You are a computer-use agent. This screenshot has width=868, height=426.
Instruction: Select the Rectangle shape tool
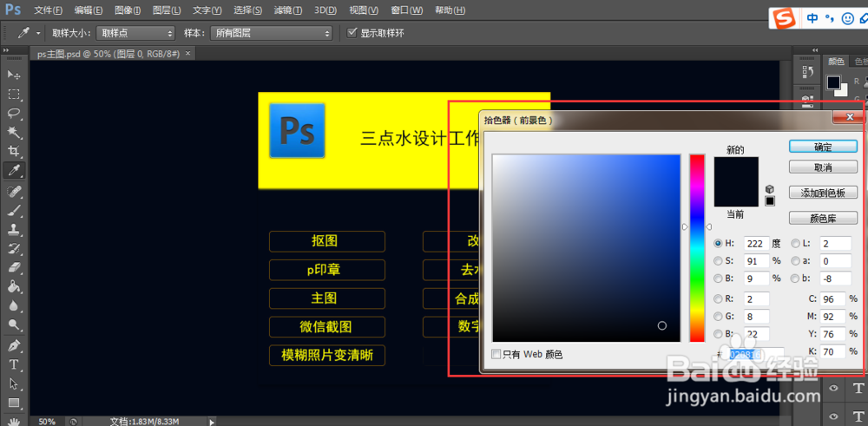point(14,403)
